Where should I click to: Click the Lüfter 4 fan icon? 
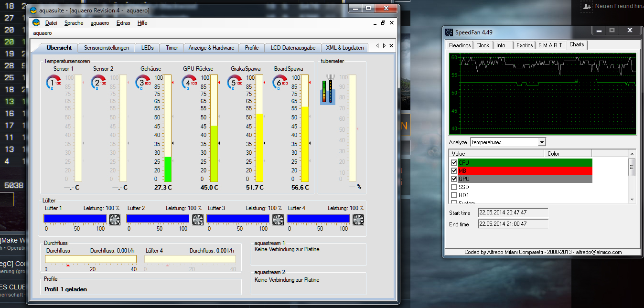[358, 219]
